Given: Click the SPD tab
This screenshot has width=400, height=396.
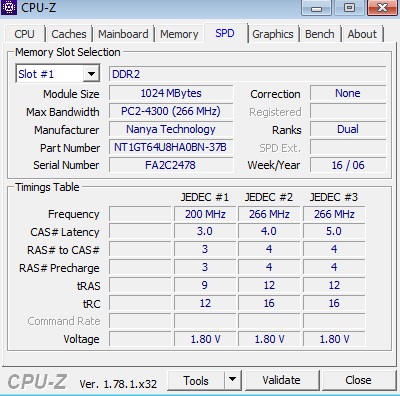Looking at the screenshot, I should [x=225, y=33].
